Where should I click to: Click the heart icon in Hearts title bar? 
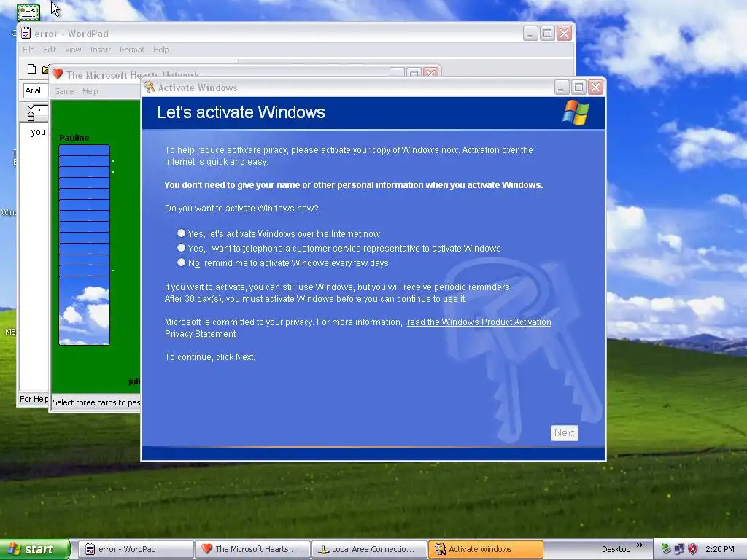click(x=58, y=74)
